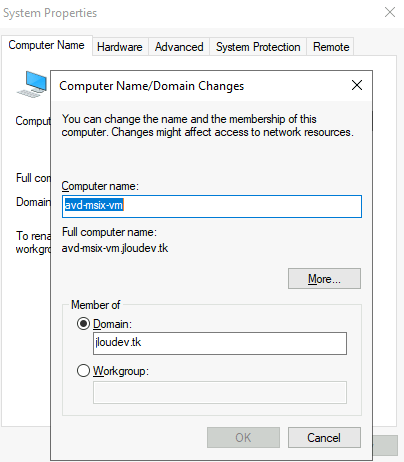Click the greyed-out OK button

point(243,438)
